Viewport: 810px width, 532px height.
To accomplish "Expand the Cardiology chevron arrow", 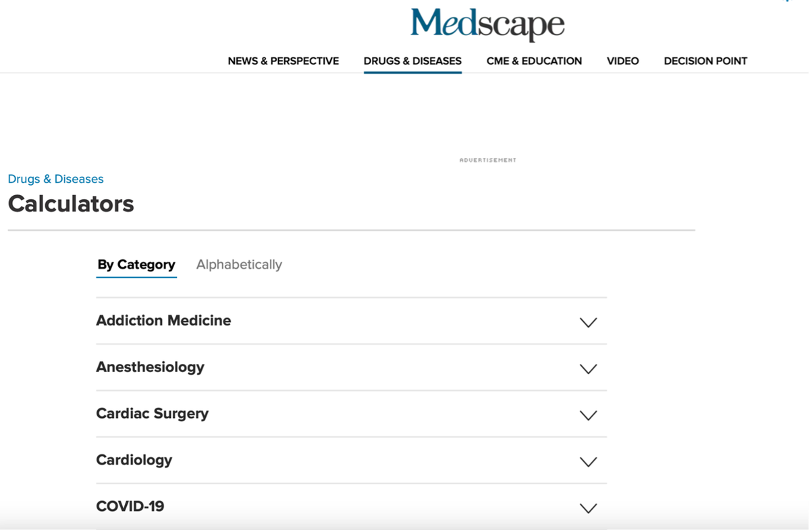I will (588, 462).
